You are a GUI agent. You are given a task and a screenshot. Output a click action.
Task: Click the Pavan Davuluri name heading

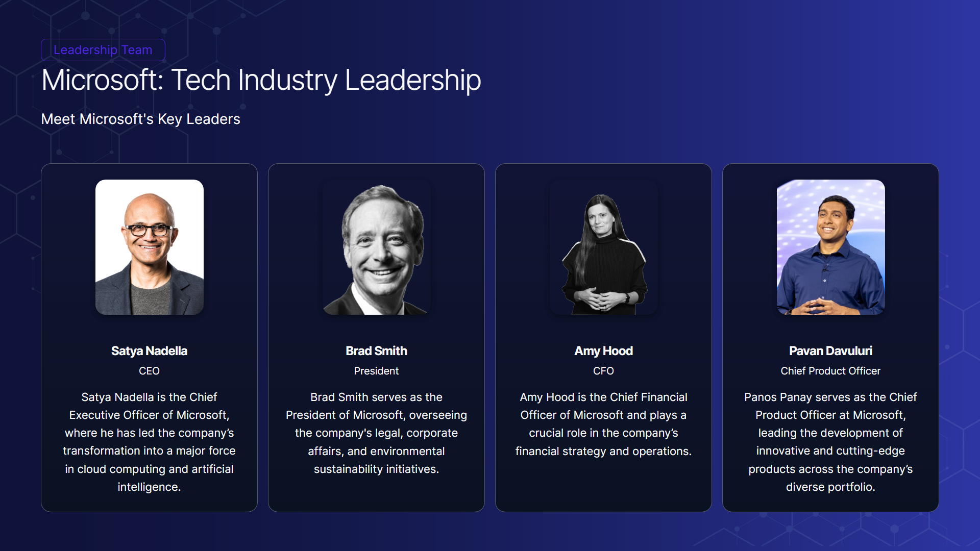(x=830, y=351)
